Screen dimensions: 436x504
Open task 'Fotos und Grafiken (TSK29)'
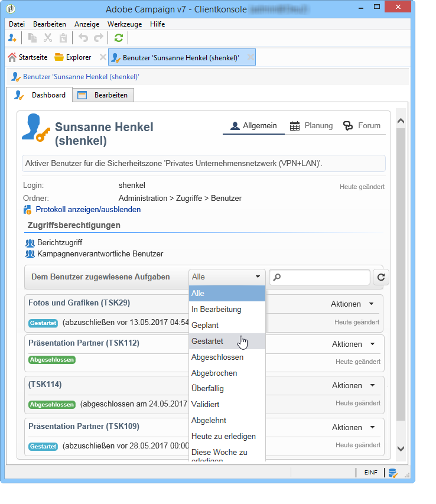pyautogui.click(x=79, y=303)
